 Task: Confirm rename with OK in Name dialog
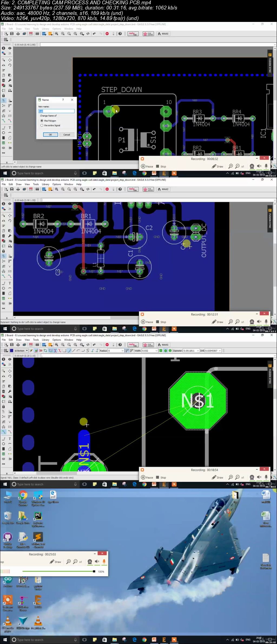[x=50, y=135]
